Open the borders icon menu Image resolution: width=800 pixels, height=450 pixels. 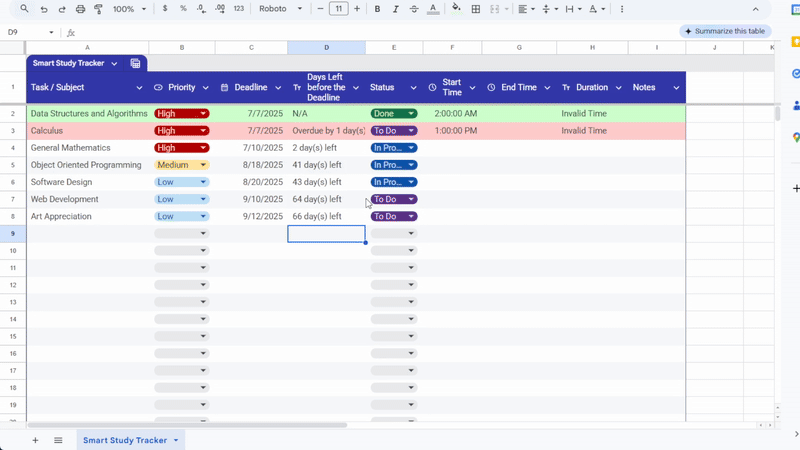(x=476, y=9)
